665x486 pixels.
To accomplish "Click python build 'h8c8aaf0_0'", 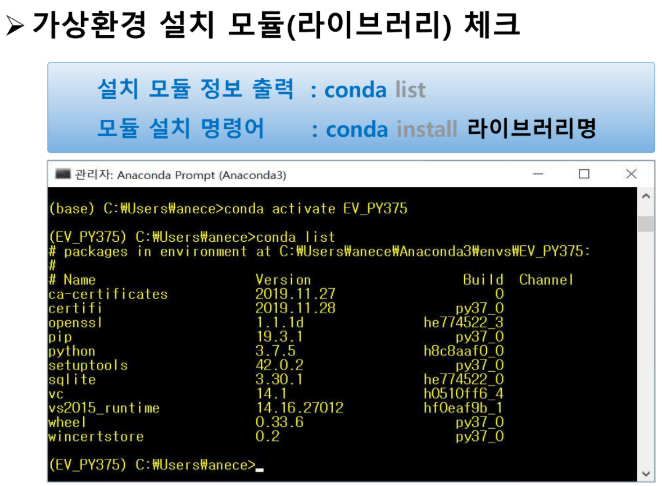I will point(464,351).
